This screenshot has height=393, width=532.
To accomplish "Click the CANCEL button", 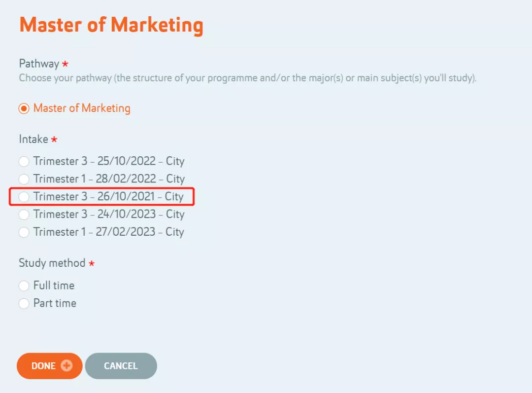I will coord(121,366).
